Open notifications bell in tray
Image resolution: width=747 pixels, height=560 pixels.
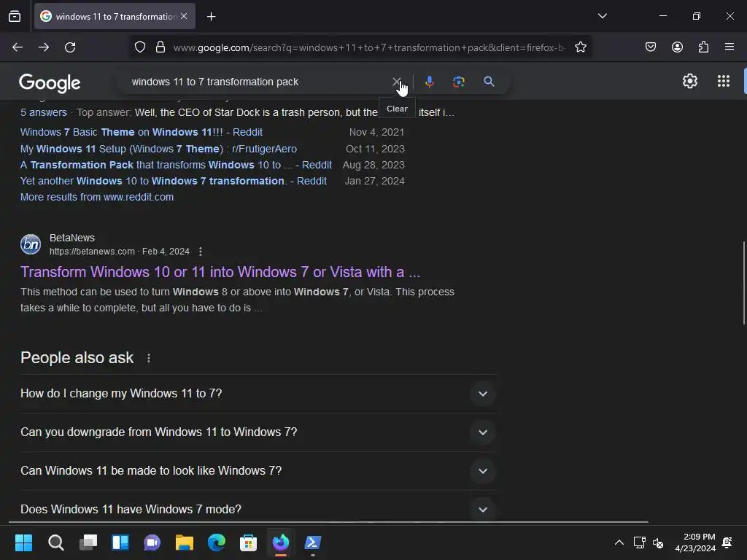727,542
